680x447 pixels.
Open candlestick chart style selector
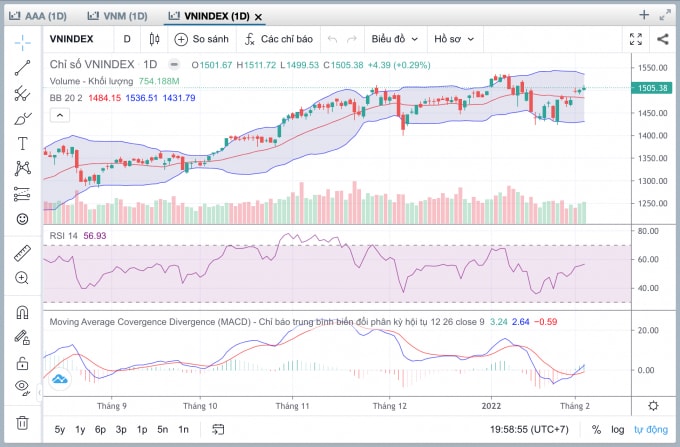[x=154, y=39]
